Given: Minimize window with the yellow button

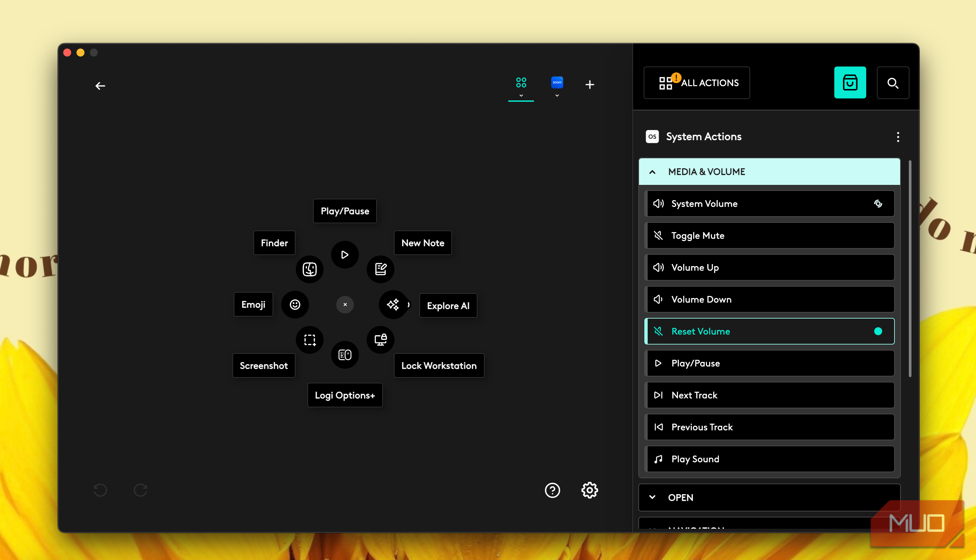Looking at the screenshot, I should pos(81,53).
